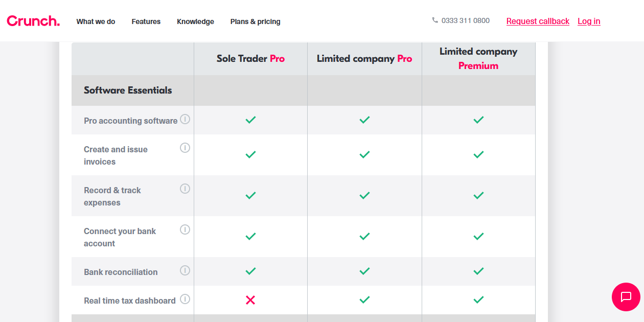Call the 0333 311 0800 number
Screen dimensions: 644x322
click(465, 21)
